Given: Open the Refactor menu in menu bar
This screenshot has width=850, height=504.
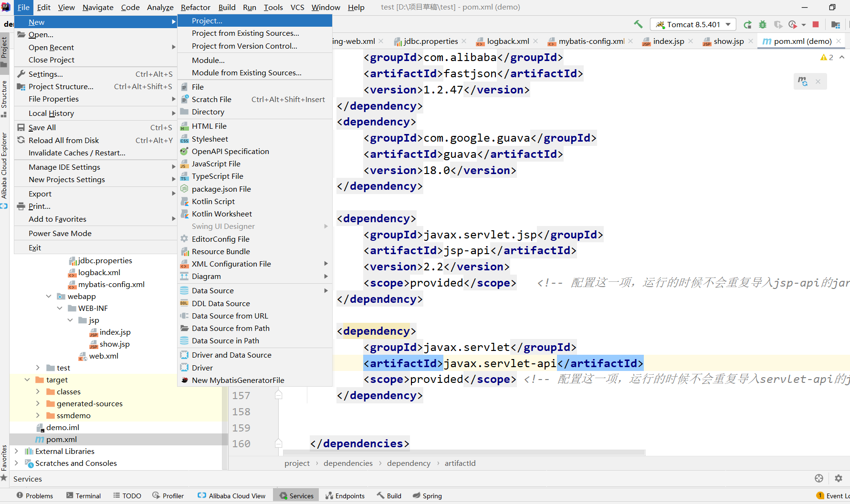Looking at the screenshot, I should [x=195, y=7].
